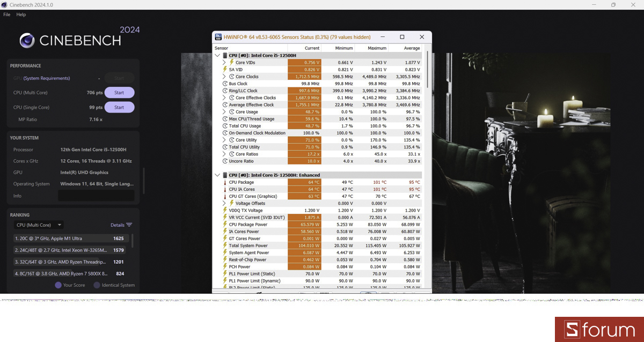The height and width of the screenshot is (342, 644).
Task: Select the Intel Xeon W-3265M ranking entry
Action: 71,250
